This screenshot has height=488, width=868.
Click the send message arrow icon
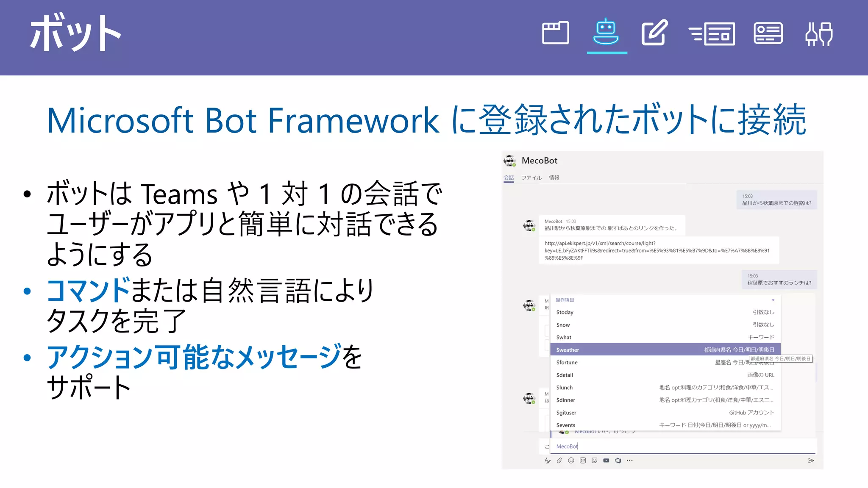tap(811, 460)
